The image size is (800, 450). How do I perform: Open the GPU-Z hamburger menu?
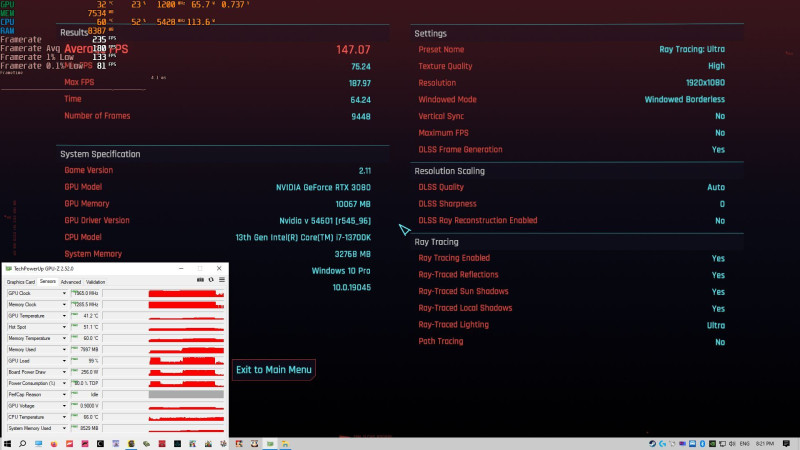222,280
